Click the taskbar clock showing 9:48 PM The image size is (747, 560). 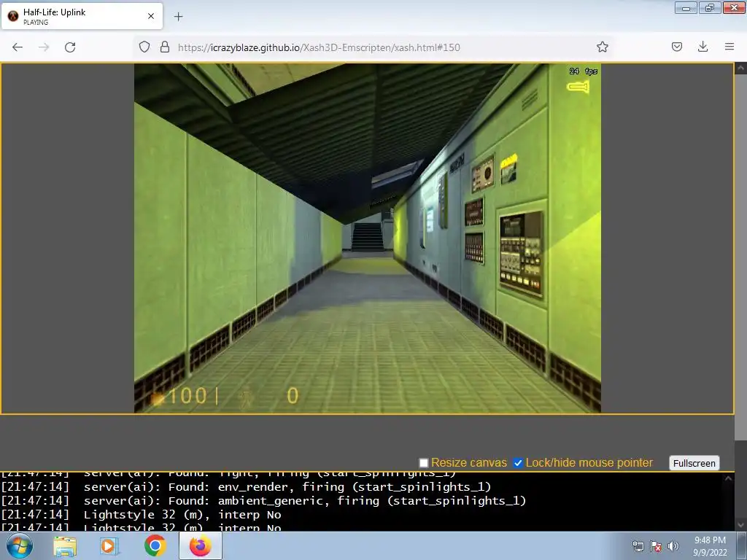(710, 546)
